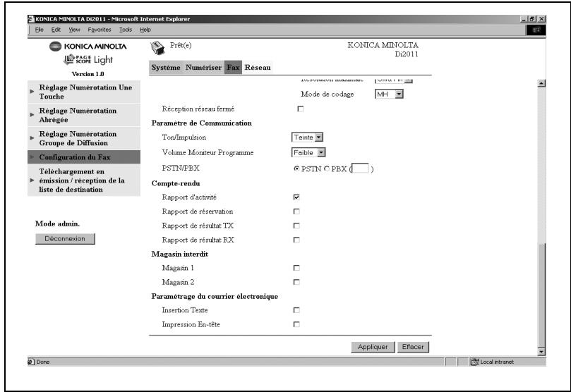Click the Internet Explorer throbber logo
The image size is (571, 392).
[x=536, y=30]
